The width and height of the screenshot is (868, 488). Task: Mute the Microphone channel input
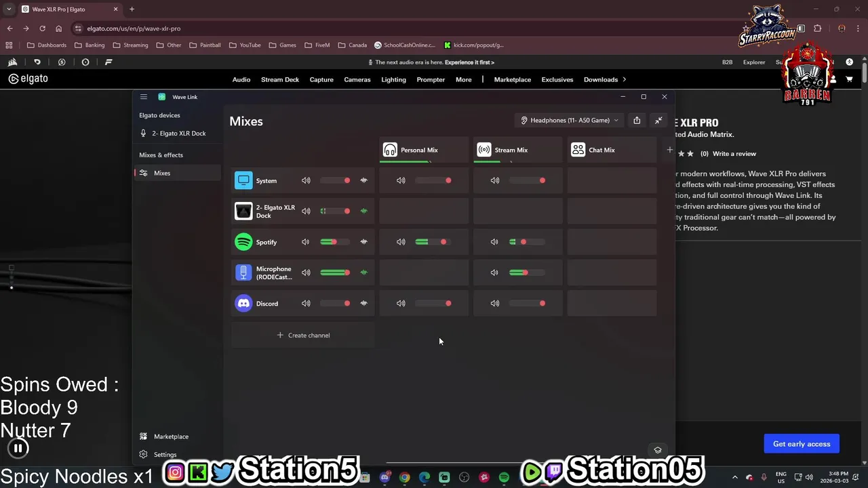306,272
